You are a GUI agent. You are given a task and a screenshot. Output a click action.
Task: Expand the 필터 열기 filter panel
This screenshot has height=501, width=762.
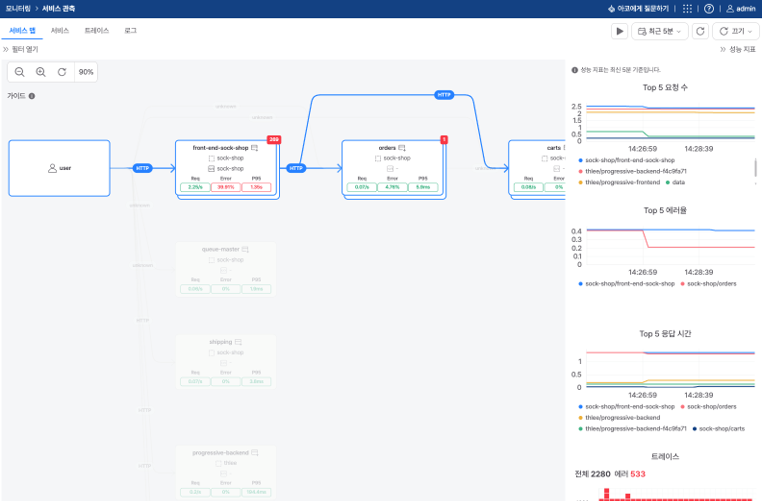(x=20, y=49)
